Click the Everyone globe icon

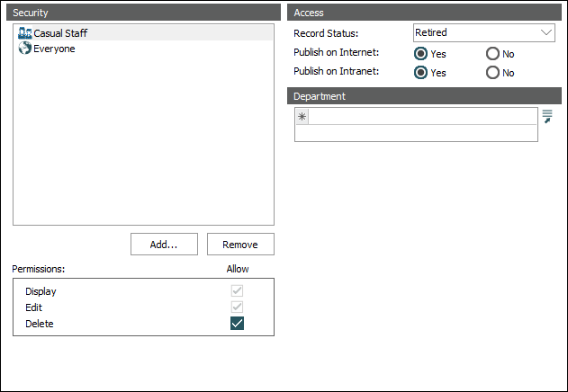point(25,49)
